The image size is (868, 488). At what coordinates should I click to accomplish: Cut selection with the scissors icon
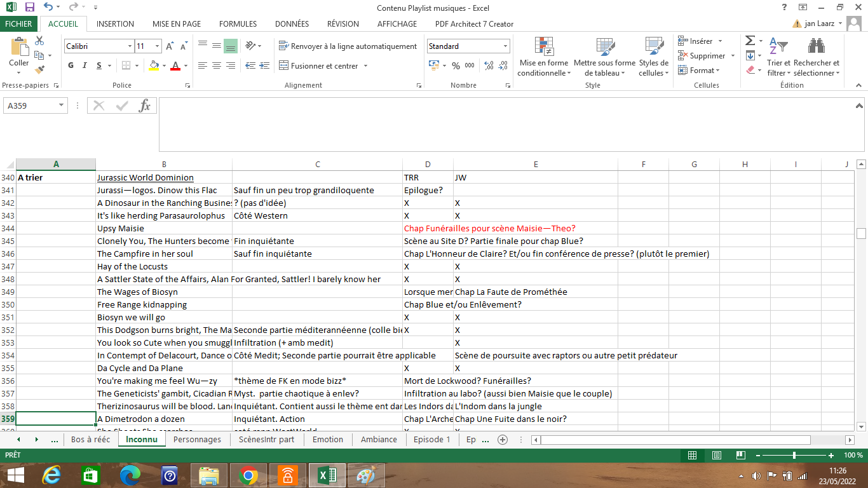[39, 41]
